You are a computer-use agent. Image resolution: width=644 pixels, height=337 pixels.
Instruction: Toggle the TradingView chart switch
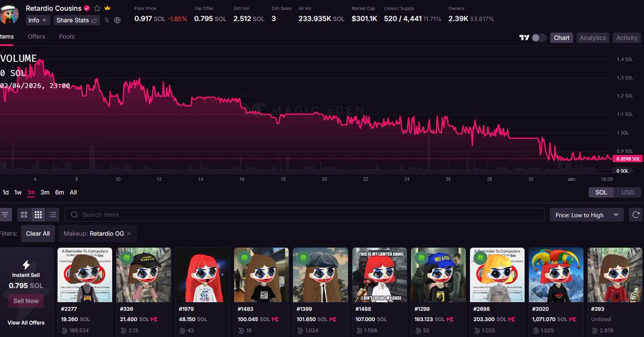tap(539, 38)
